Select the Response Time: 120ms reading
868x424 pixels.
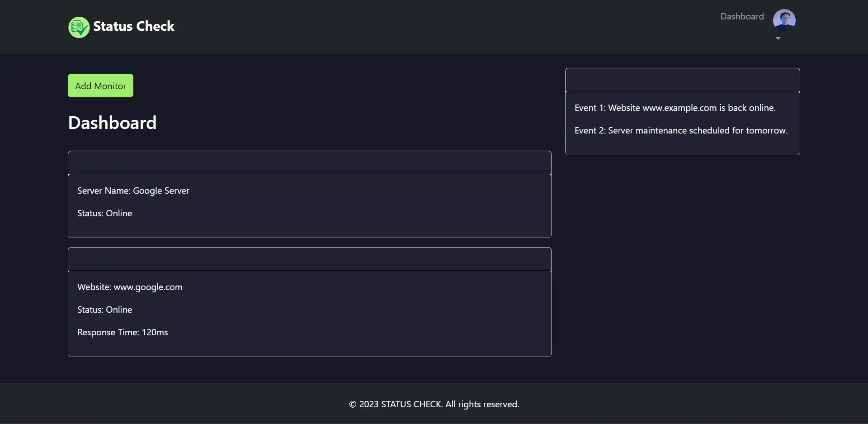point(123,332)
